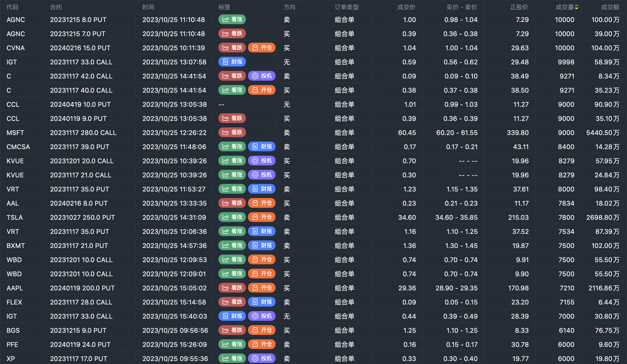
Task: Click the 2116.86万 turnover value
Action: pyautogui.click(x=604, y=288)
